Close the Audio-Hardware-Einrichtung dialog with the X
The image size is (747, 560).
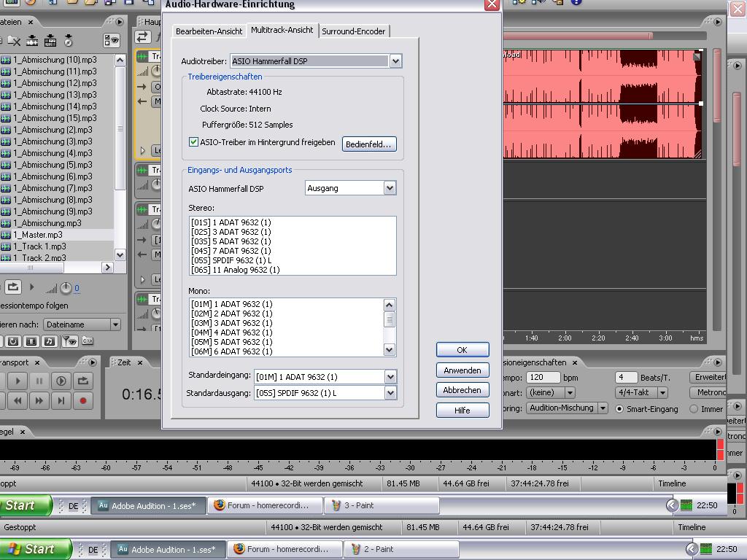(492, 5)
